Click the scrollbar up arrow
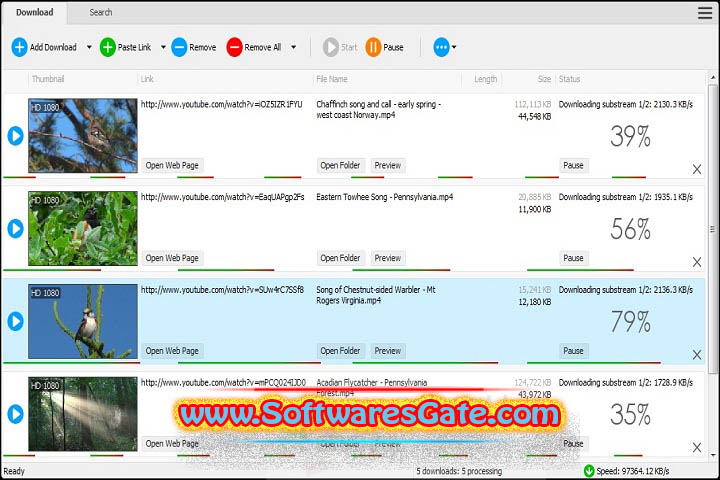This screenshot has height=480, width=720. (x=713, y=77)
